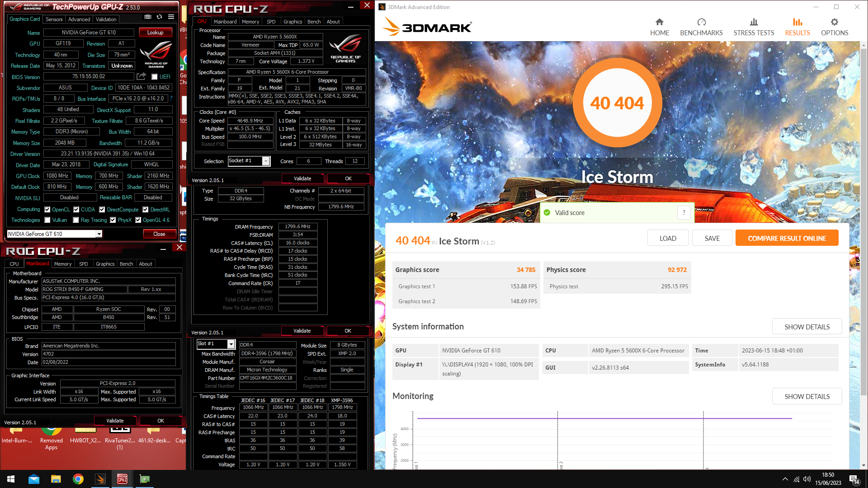Open 3DMark Options gear
Screen dimensions: 868x488
coord(835,27)
